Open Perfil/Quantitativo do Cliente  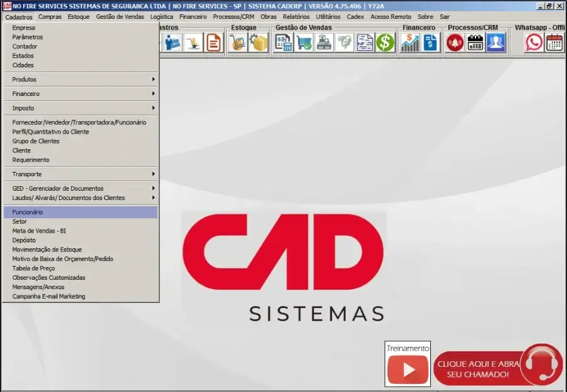(80, 132)
